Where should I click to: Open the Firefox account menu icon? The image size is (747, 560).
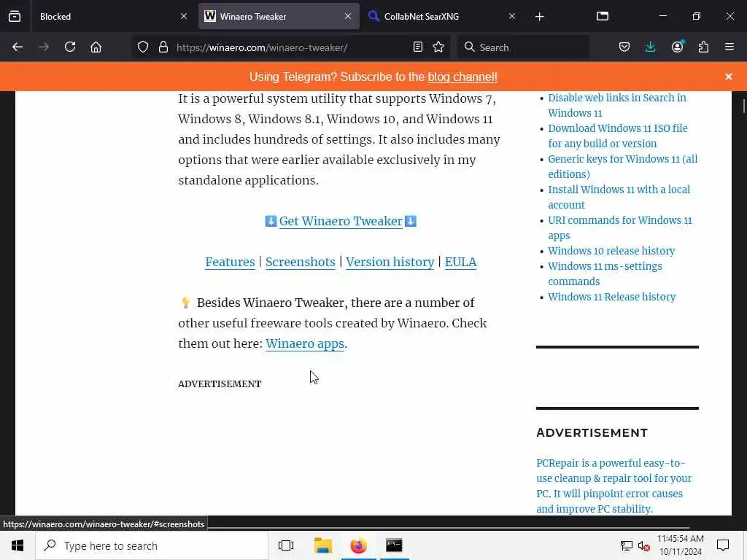pyautogui.click(x=677, y=47)
